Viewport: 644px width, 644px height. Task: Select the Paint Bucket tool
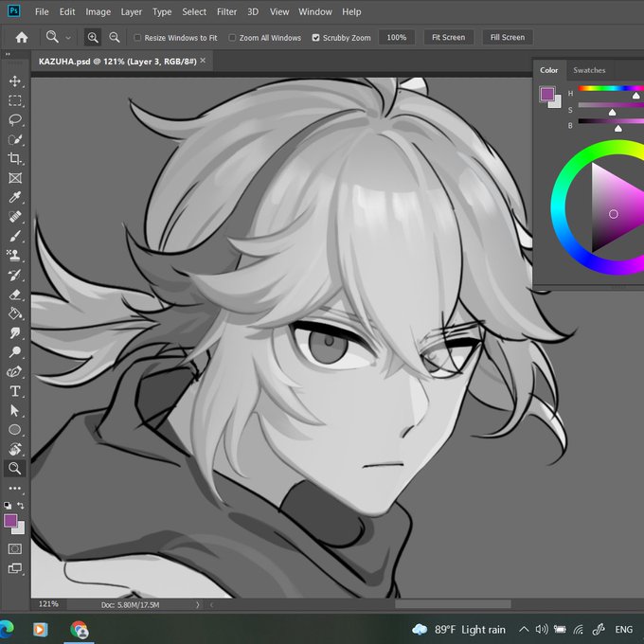coord(15,313)
